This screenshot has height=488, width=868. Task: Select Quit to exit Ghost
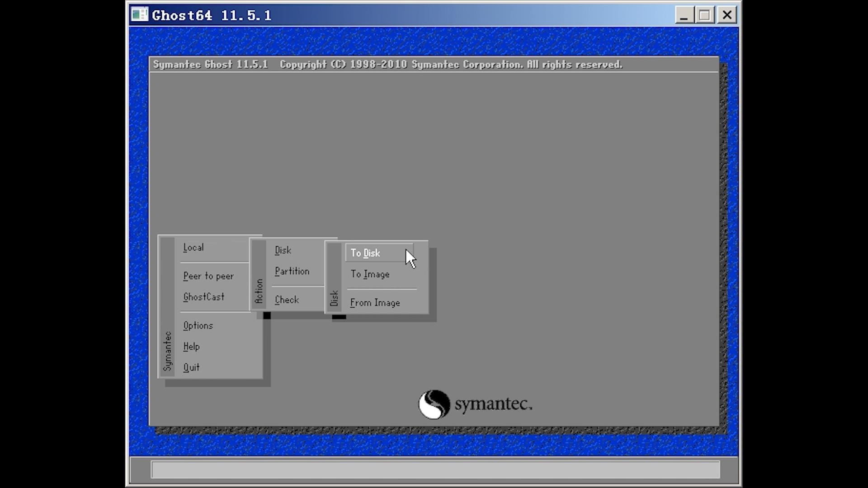pos(191,367)
